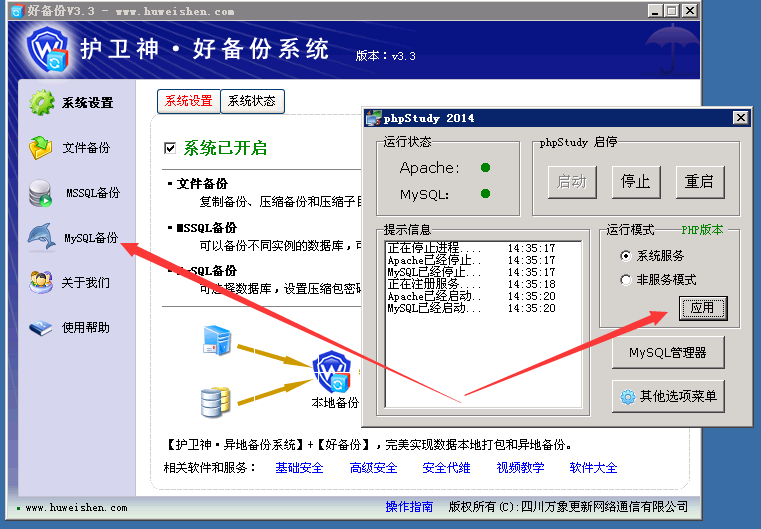761x529 pixels.
Task: Click the MSSQL备份 heading in main panel
Action: [x=206, y=228]
